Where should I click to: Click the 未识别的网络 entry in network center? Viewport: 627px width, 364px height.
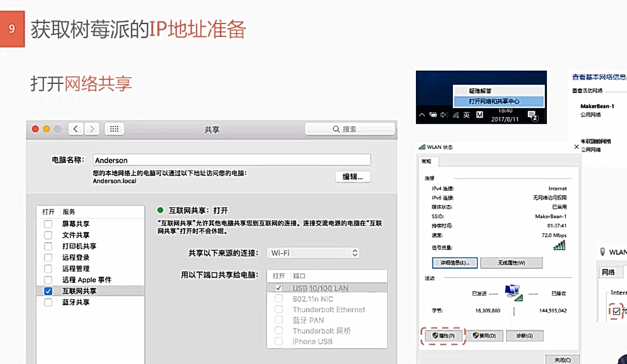(x=596, y=141)
